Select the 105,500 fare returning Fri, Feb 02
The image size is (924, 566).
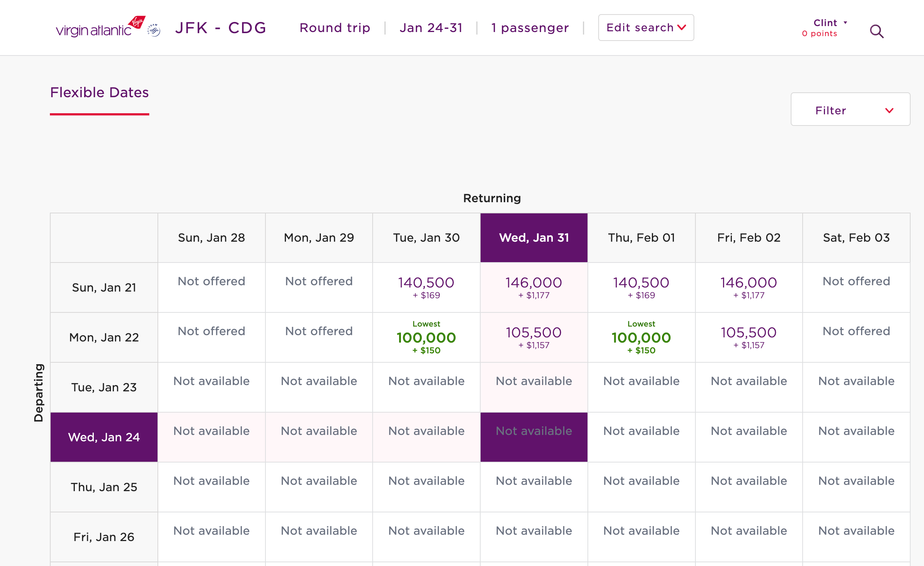pyautogui.click(x=749, y=337)
